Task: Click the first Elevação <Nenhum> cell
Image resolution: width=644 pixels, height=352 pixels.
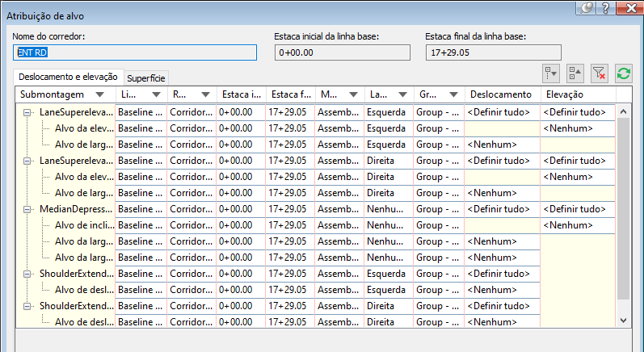Action: point(578,128)
